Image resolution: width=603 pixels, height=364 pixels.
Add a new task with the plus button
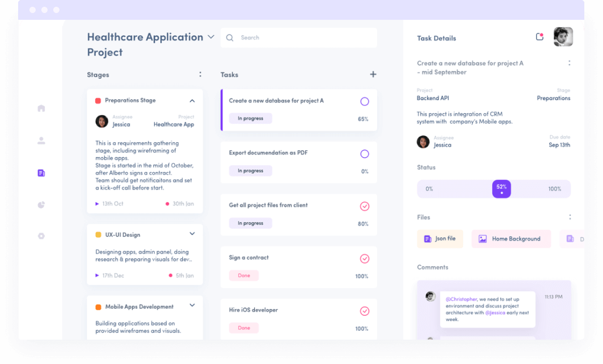tap(373, 74)
